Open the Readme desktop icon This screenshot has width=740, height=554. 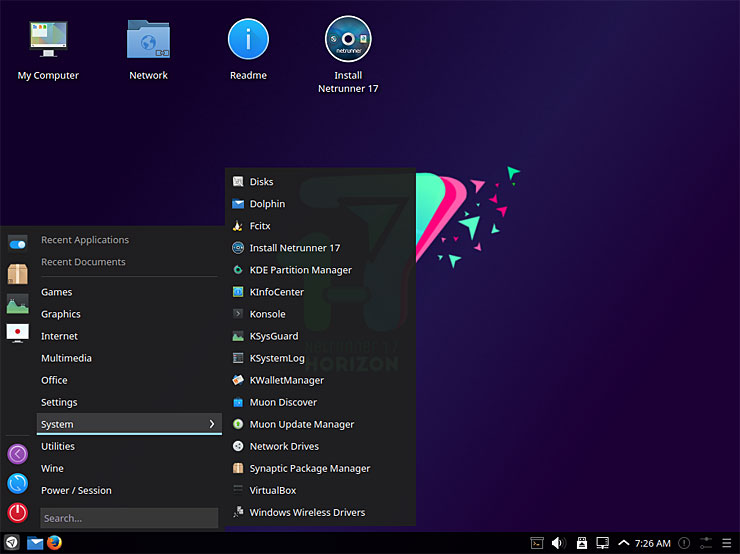pos(248,40)
